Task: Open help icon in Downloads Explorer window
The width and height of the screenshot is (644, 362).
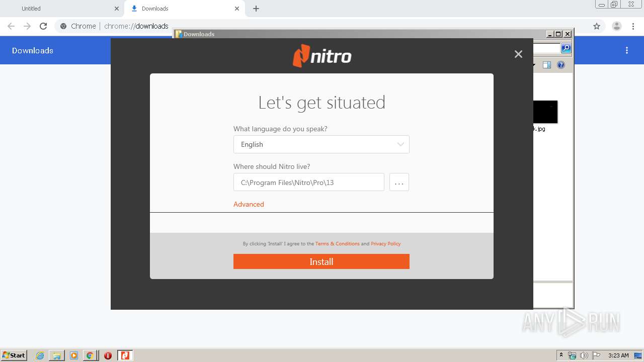Action: pyautogui.click(x=561, y=65)
